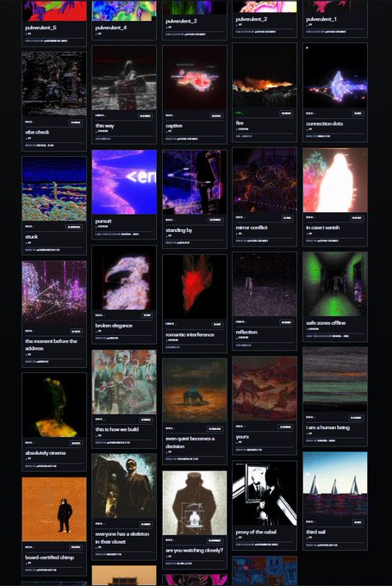Open the board-certified chimp artwork image

54,509
